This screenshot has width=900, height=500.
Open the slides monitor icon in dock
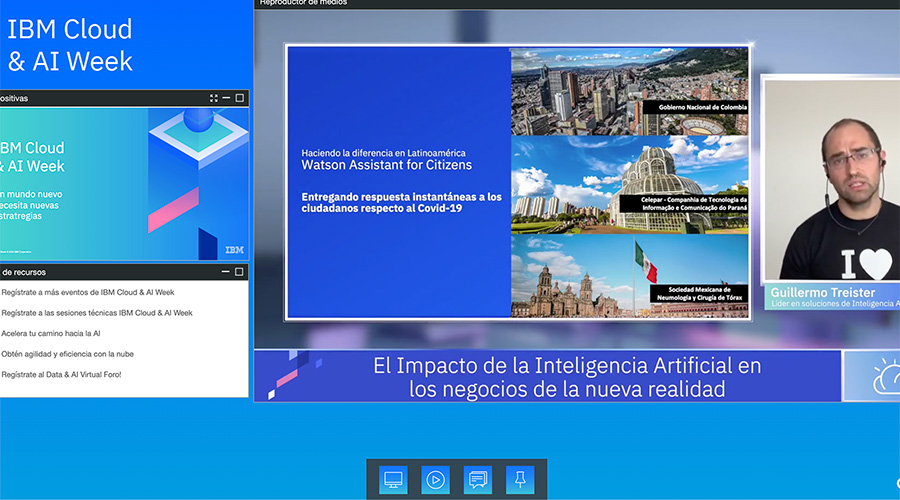(x=394, y=479)
